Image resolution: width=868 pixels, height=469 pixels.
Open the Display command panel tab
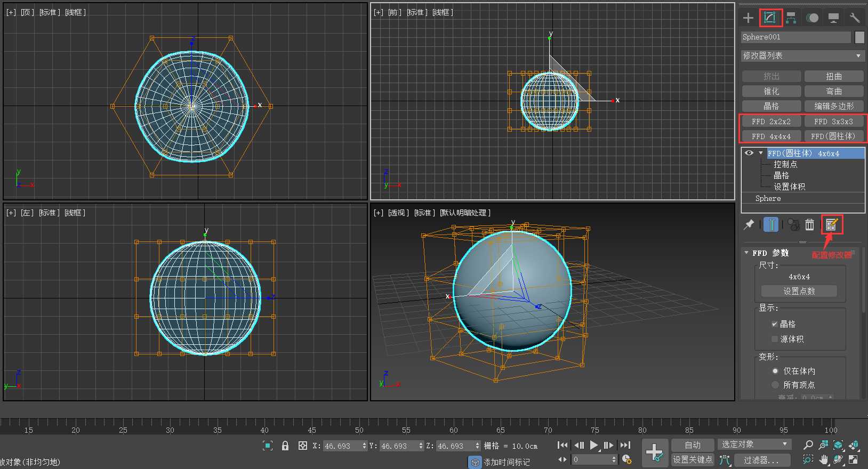tap(833, 18)
